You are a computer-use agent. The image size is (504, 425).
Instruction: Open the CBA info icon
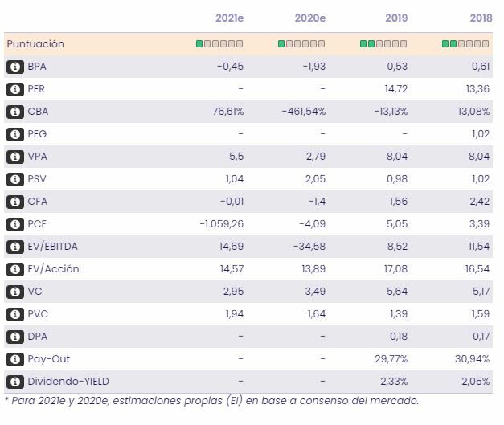click(14, 112)
